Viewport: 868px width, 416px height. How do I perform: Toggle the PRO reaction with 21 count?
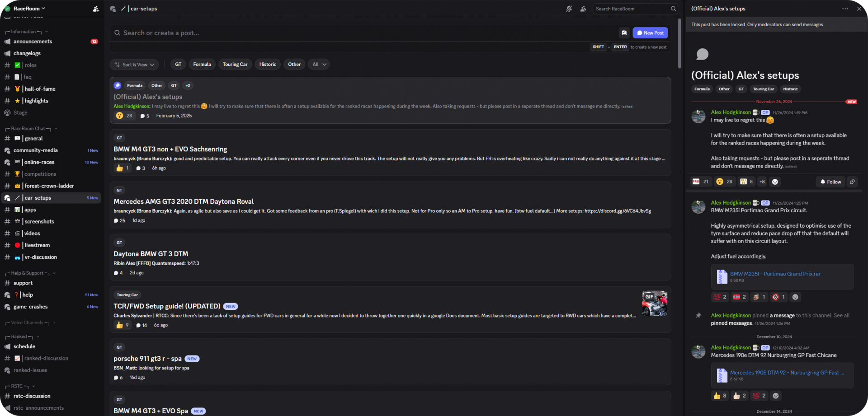pos(701,182)
